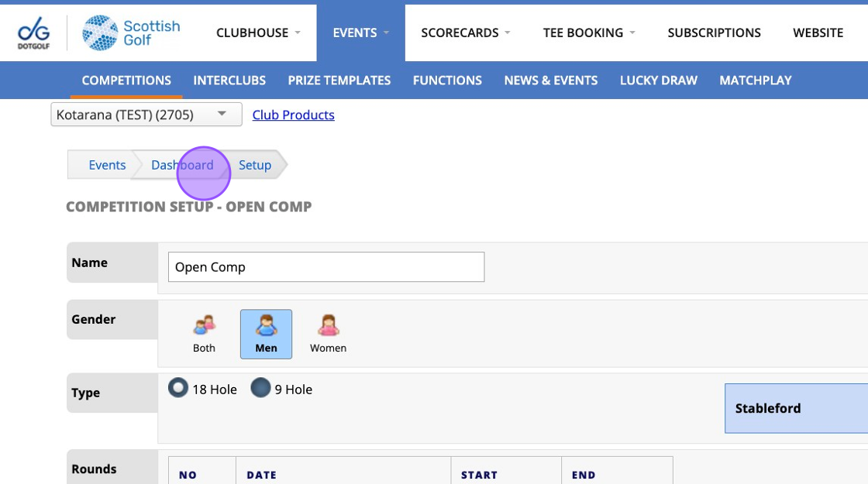Choose the 18 Hole radio option
The height and width of the screenshot is (484, 868).
point(178,388)
